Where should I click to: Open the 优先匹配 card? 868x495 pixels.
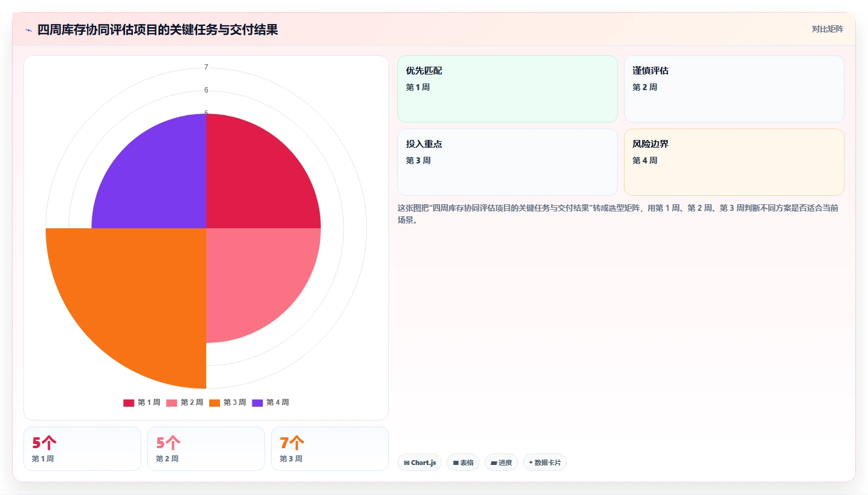click(507, 89)
